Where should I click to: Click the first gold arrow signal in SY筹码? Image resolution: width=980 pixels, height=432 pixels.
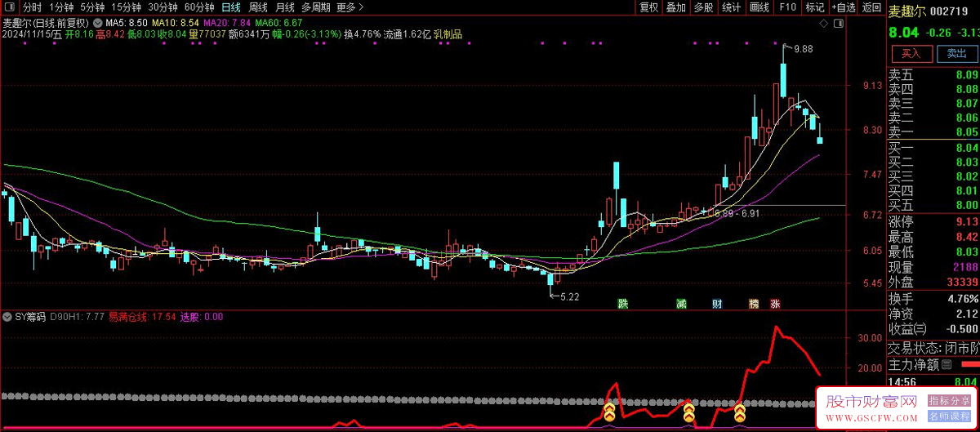click(610, 411)
